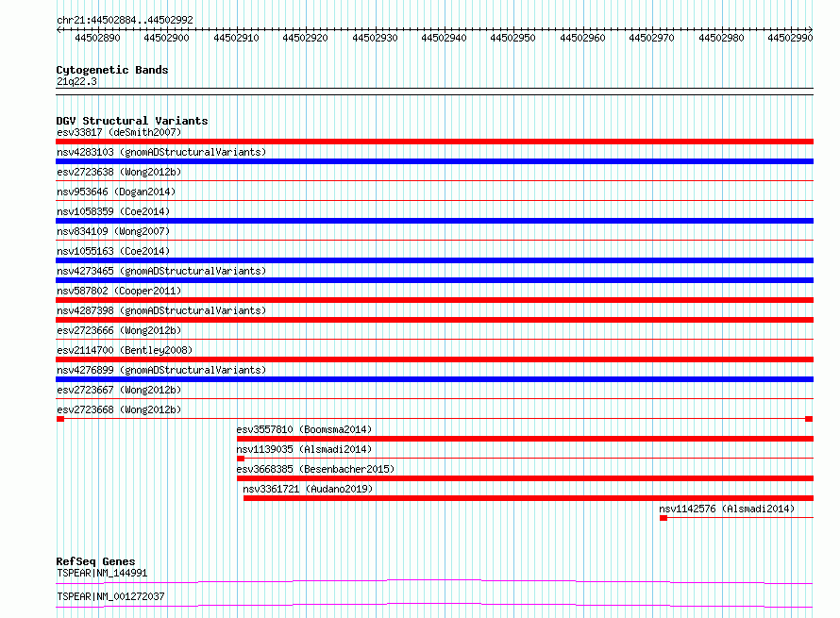Viewport: 840px width, 618px height.
Task: Select variant nsv1142576 (Alsmadi2014)
Action: coord(727,509)
